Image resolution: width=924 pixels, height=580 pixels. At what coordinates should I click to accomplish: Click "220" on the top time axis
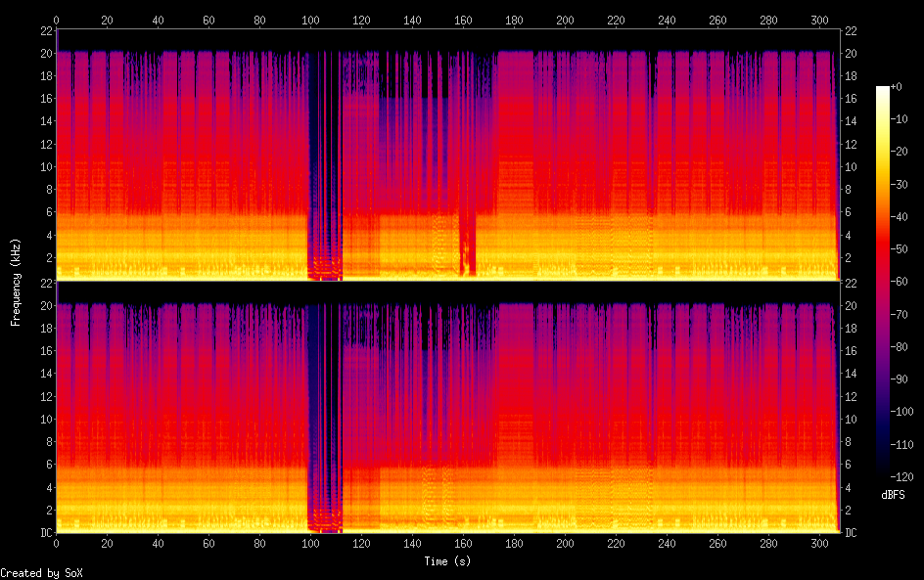[x=616, y=20]
